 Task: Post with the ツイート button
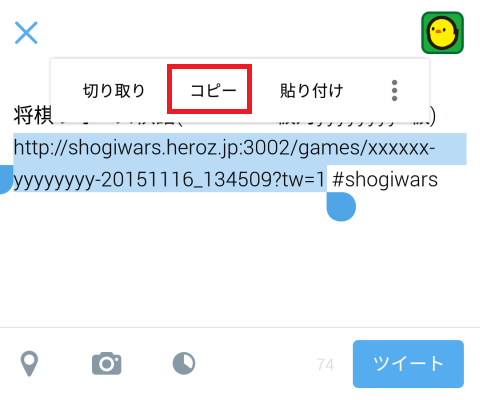tap(408, 364)
